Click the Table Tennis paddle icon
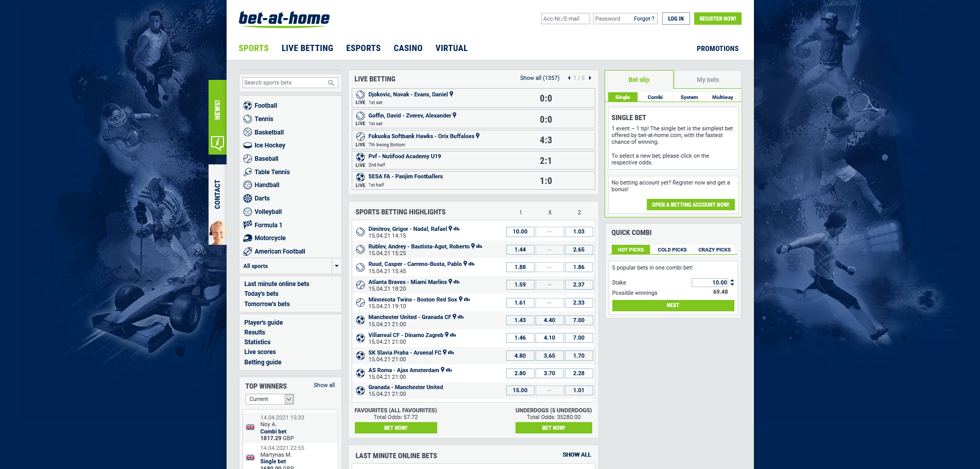Viewport: 980px width, 469px height. click(248, 172)
